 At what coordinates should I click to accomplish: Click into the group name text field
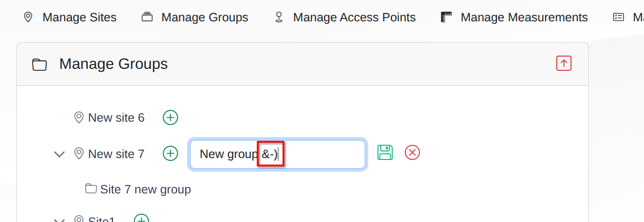(277, 155)
